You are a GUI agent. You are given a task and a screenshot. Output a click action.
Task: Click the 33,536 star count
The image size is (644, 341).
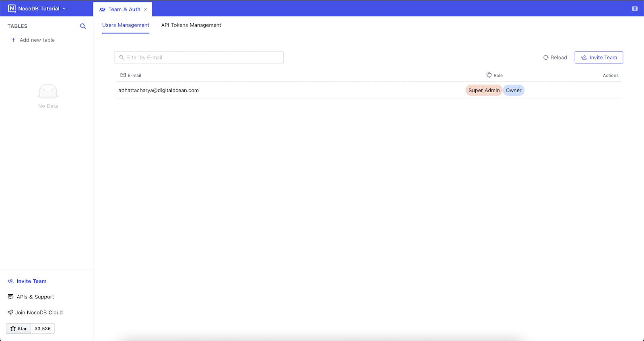[43, 329]
